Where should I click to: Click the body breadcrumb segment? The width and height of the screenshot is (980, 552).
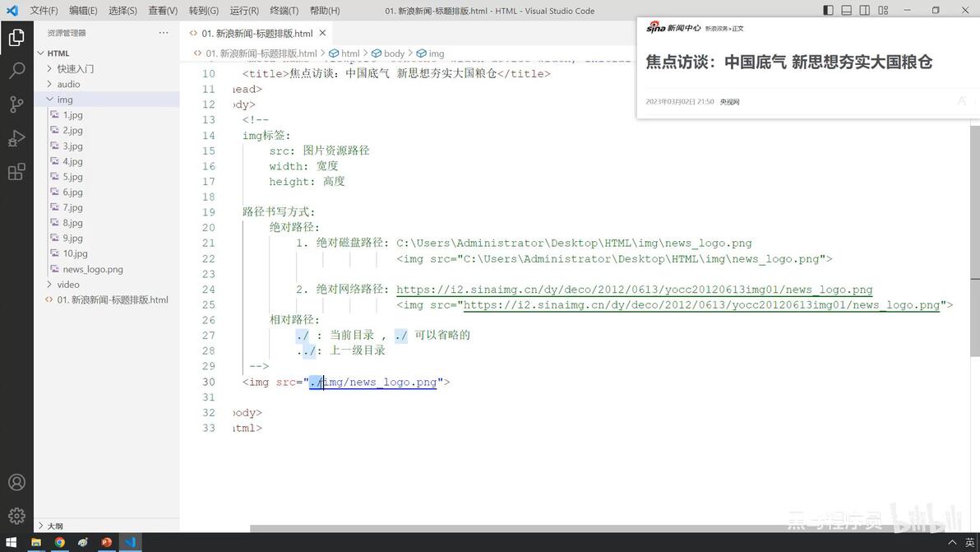tap(388, 53)
